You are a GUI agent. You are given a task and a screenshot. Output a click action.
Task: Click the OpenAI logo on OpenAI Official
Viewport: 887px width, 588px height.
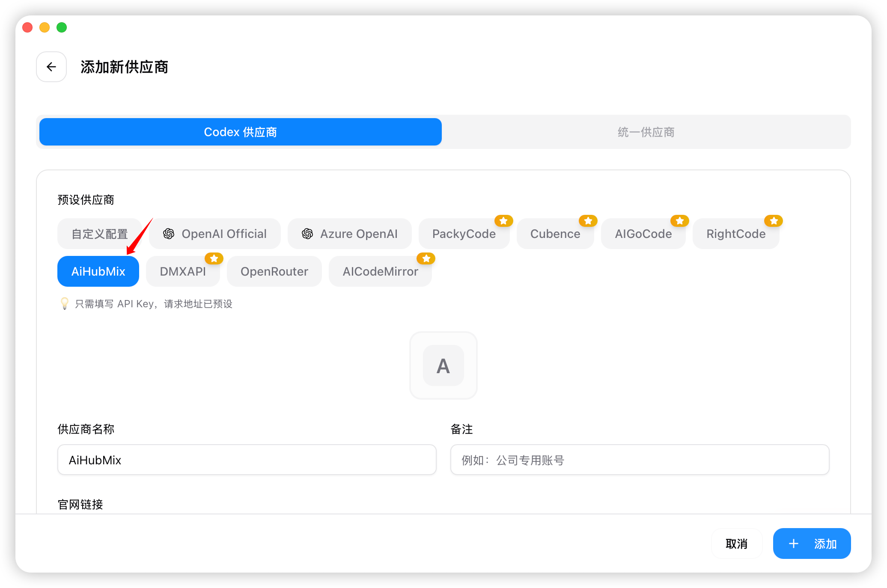click(169, 234)
